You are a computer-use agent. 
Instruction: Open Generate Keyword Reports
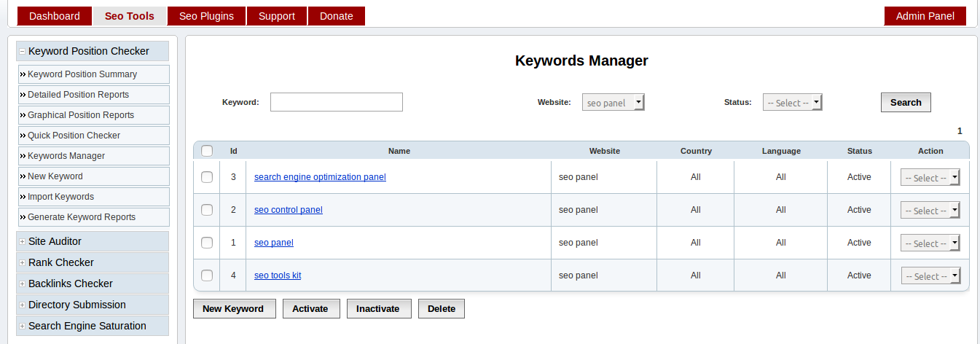94,217
